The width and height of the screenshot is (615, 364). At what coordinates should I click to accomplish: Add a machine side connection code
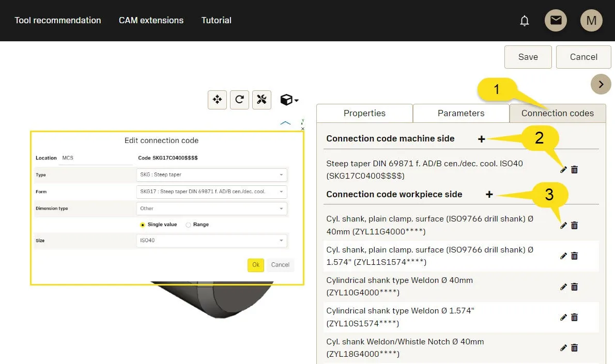481,139
